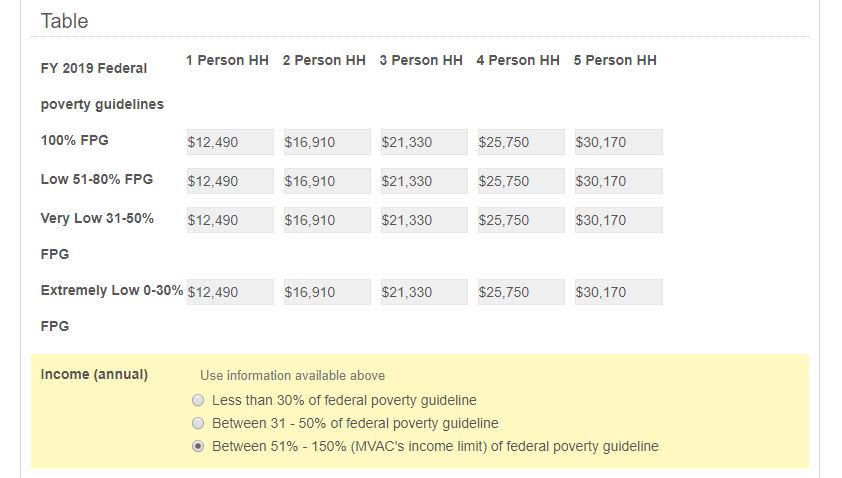Click Low 51-80% FPG 3 Person HH field
842x478 pixels.
[x=424, y=181]
